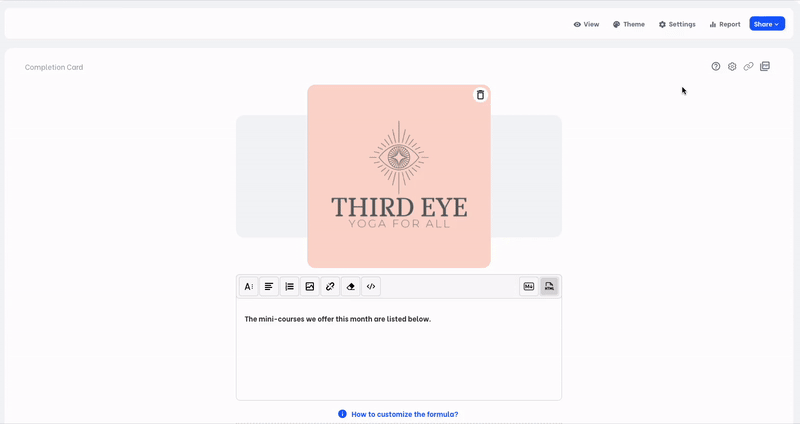Click the Third Eye logo image
This screenshot has width=800, height=424.
[399, 176]
